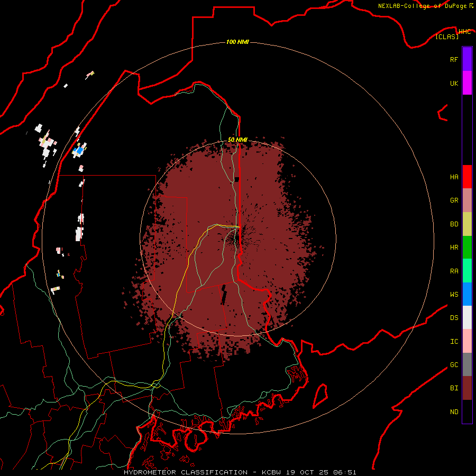Click the DS legend label
Viewport: 476px width, 476px height.
coord(454,318)
